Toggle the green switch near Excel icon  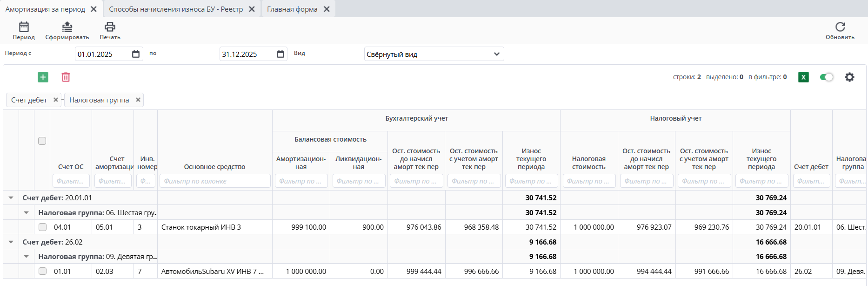[x=827, y=77]
